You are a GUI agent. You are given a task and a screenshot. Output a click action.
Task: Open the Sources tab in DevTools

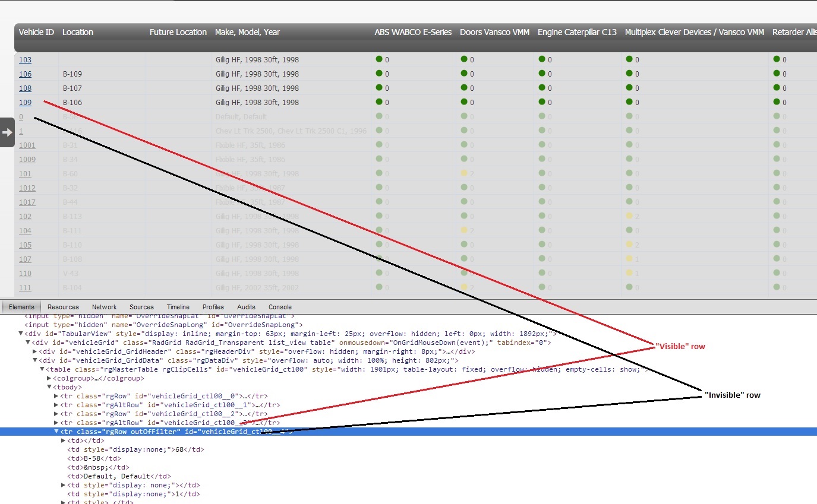click(141, 307)
